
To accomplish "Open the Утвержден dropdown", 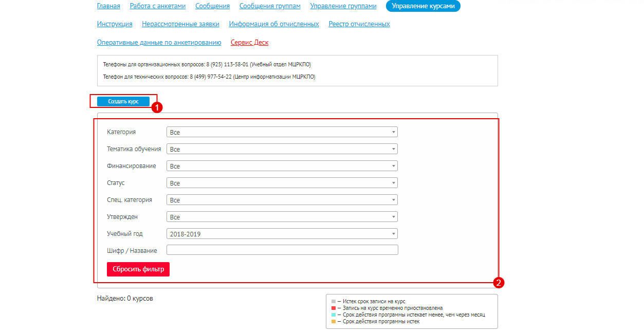I will pyautogui.click(x=282, y=217).
